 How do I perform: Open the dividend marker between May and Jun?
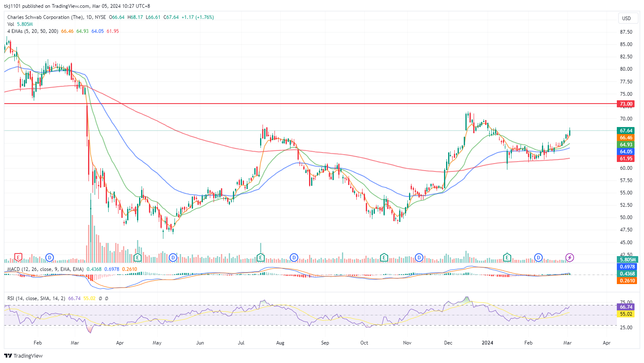coord(173,257)
